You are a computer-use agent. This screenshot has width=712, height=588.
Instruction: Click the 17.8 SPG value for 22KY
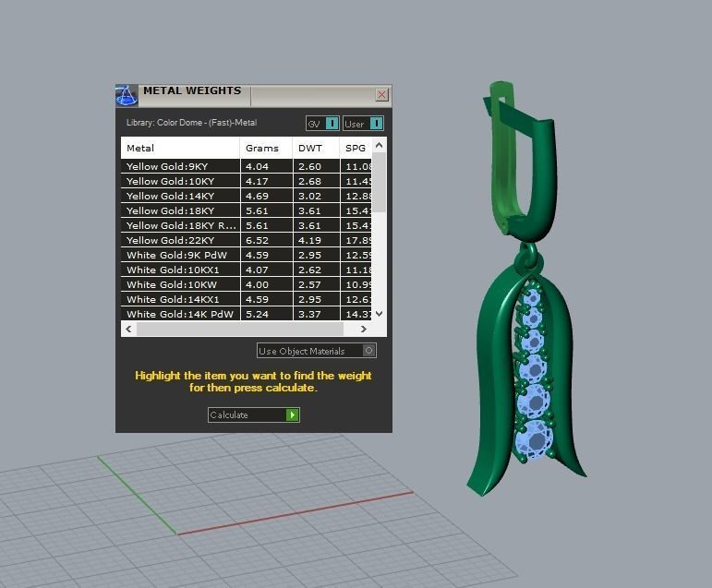[x=358, y=240]
